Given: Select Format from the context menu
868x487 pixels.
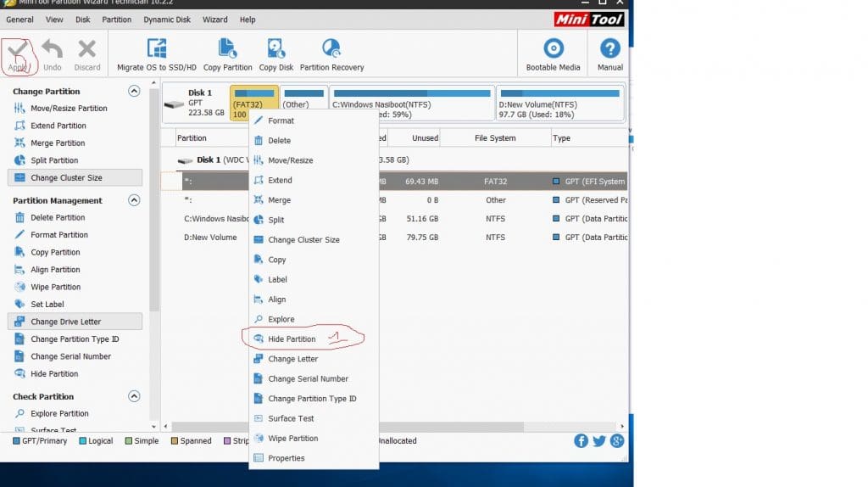Looking at the screenshot, I should (281, 120).
